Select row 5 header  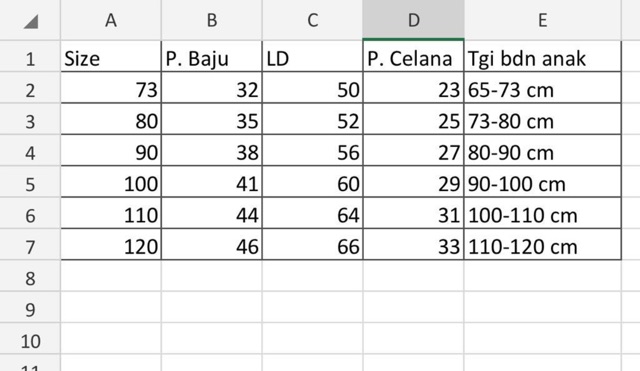point(30,182)
